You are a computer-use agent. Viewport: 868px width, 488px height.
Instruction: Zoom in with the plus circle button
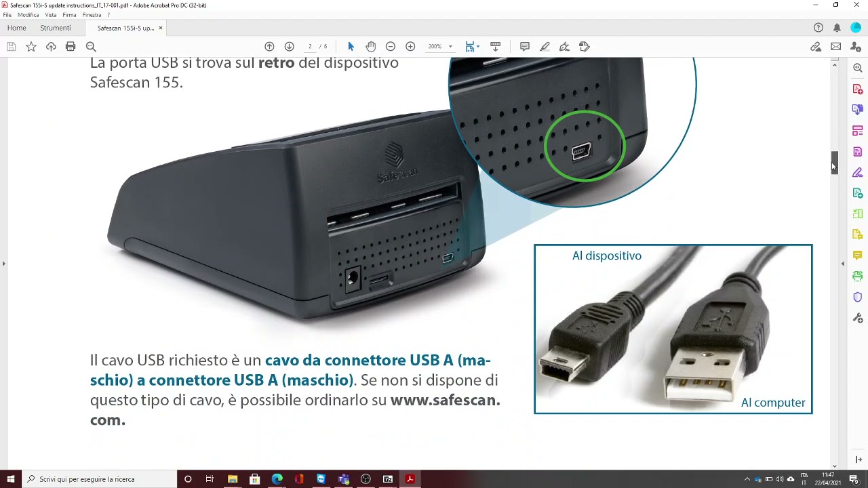(410, 47)
